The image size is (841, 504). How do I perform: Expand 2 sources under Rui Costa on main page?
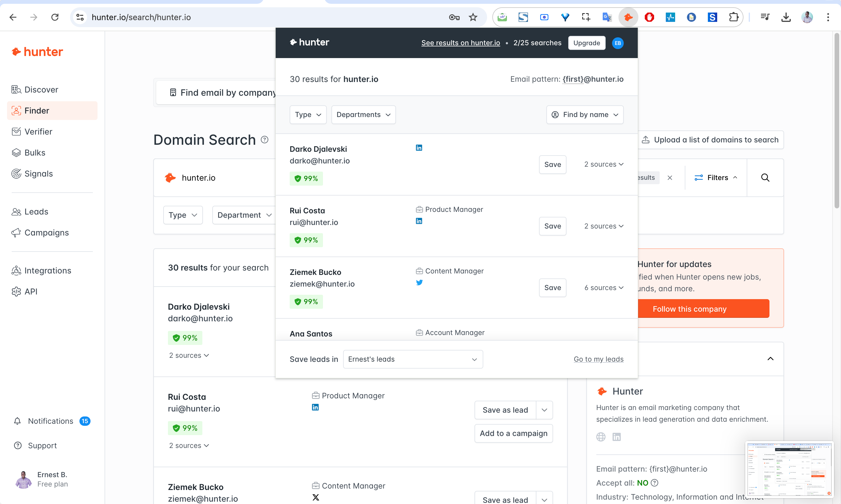[x=189, y=446]
